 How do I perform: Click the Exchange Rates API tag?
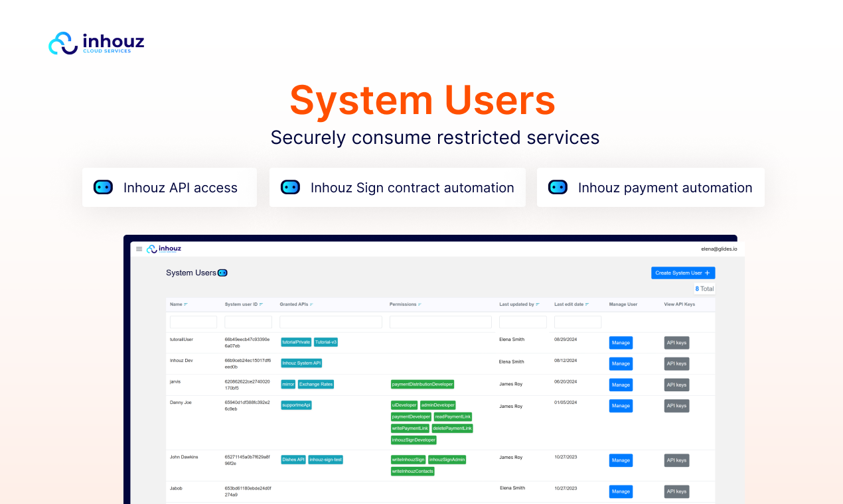tap(316, 384)
